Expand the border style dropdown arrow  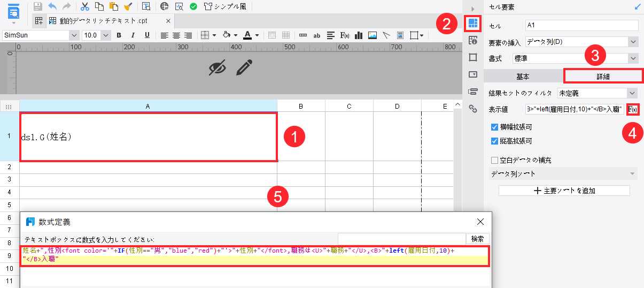[214, 35]
